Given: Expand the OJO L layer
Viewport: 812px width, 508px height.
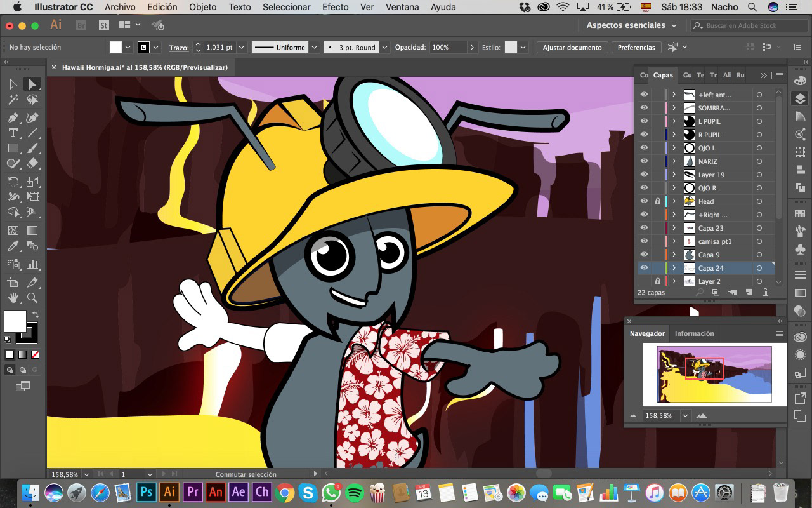Looking at the screenshot, I should pyautogui.click(x=674, y=148).
